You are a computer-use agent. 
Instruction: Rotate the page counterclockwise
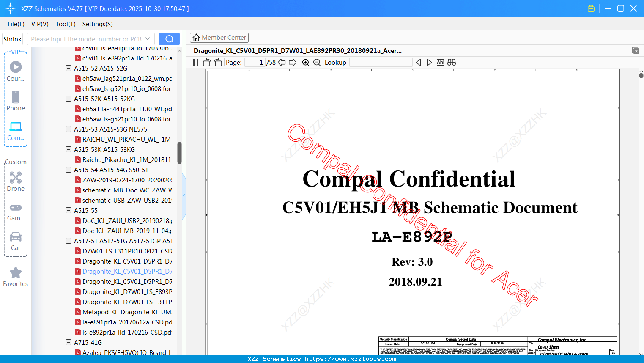[207, 63]
